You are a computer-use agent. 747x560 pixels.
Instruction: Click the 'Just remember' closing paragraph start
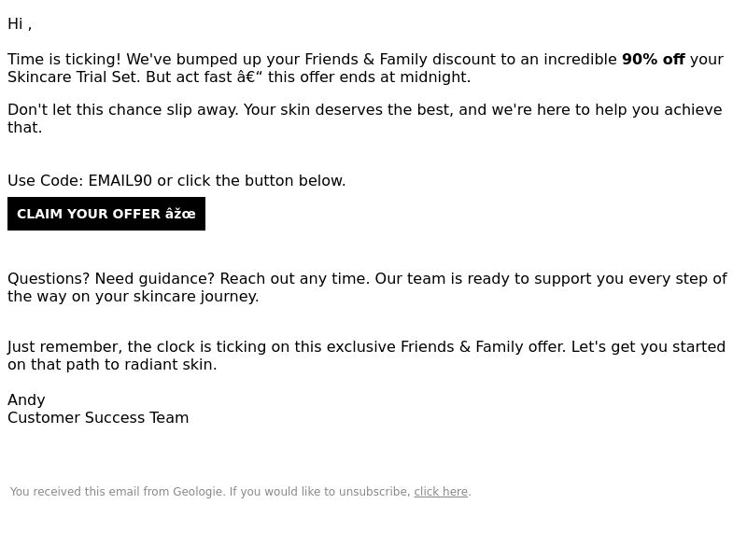[x=64, y=346]
